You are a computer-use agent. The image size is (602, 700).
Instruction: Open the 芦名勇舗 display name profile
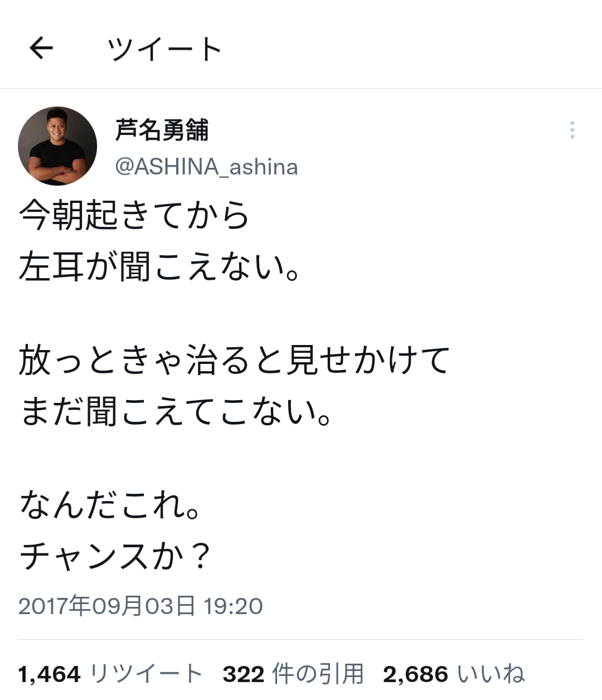(162, 130)
